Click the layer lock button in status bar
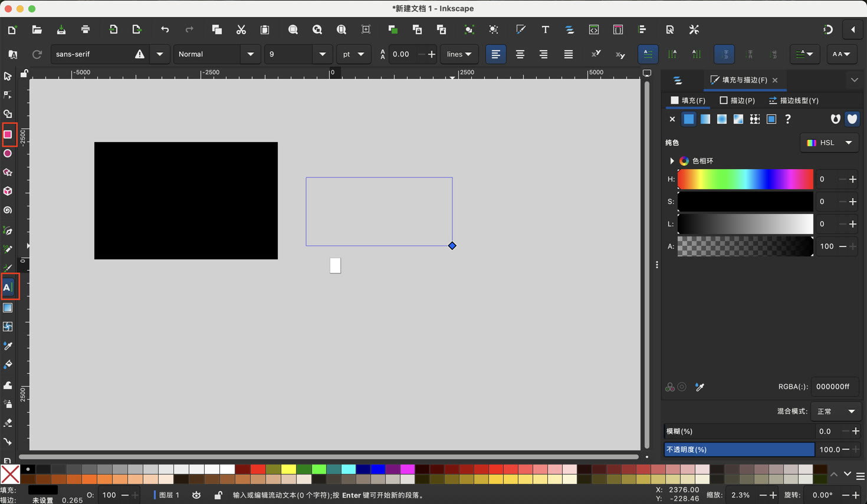The image size is (867, 504). [217, 495]
